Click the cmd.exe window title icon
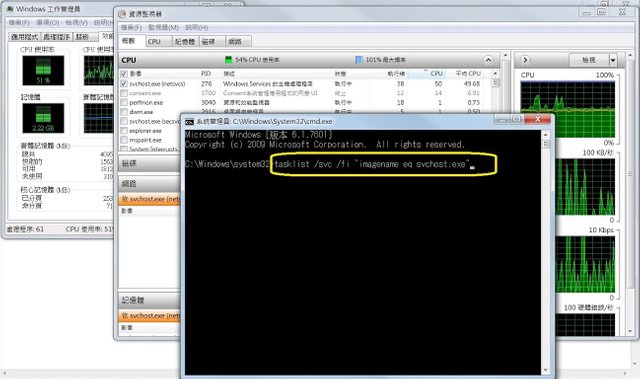This screenshot has width=640, height=379. (x=189, y=122)
